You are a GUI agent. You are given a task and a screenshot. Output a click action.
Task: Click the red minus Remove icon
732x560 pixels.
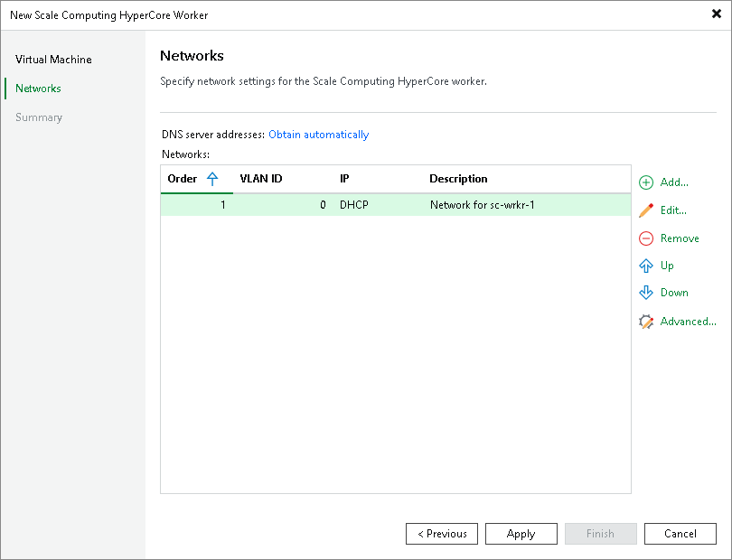(x=646, y=238)
